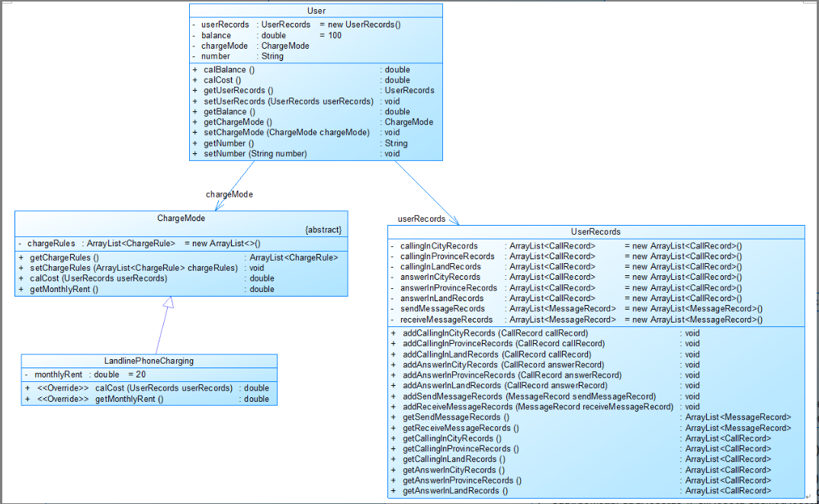This screenshot has height=504, width=819.
Task: Select addCallingInProvinceRecords method
Action: 546,344
